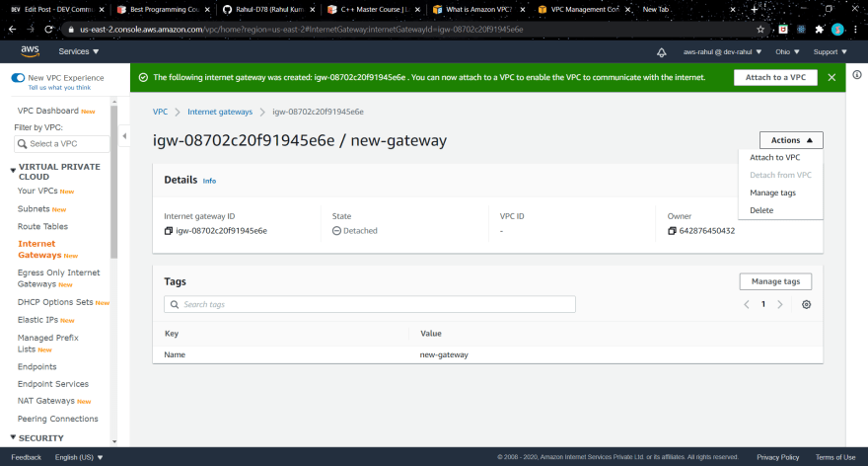Screen dimensions: 868x466
Task: Collapse the left navigation pane arrow
Action: point(124,136)
